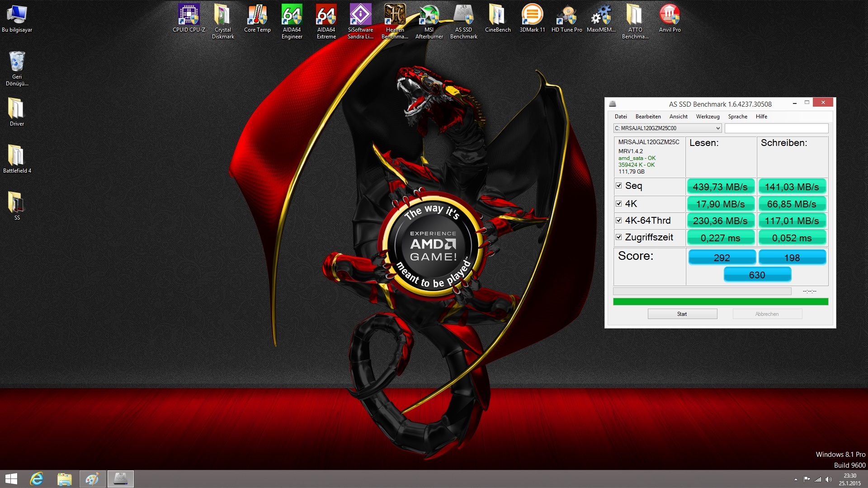The width and height of the screenshot is (868, 488).
Task: Open Internet Explorer from taskbar
Action: tap(37, 479)
